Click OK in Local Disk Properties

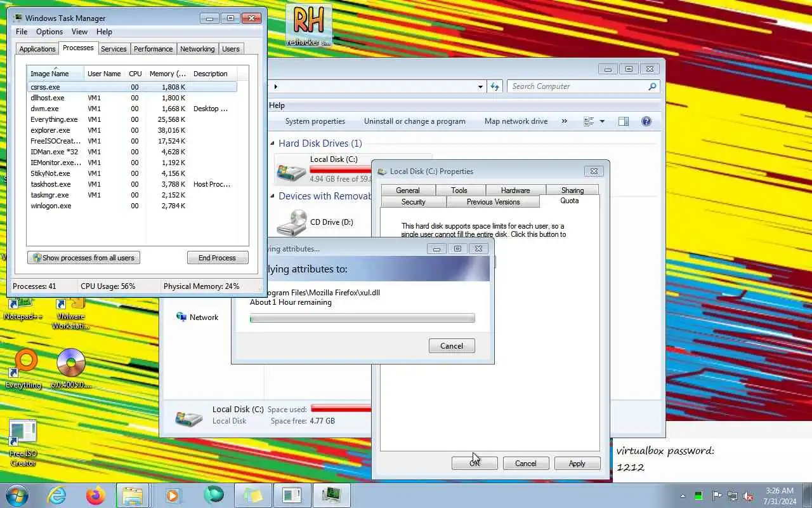click(475, 464)
